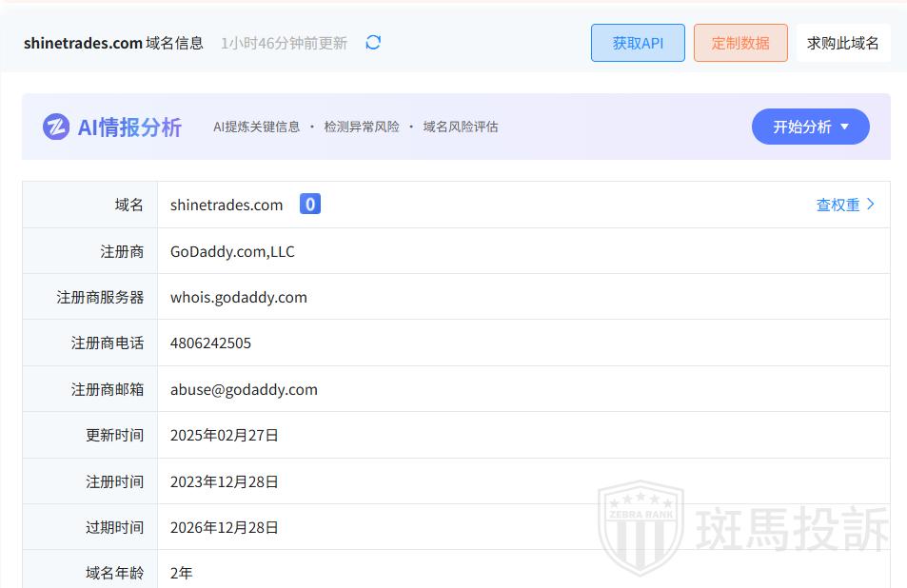The image size is (907, 588).
Task: Open the 开始分析 dropdown
Action: click(x=810, y=127)
